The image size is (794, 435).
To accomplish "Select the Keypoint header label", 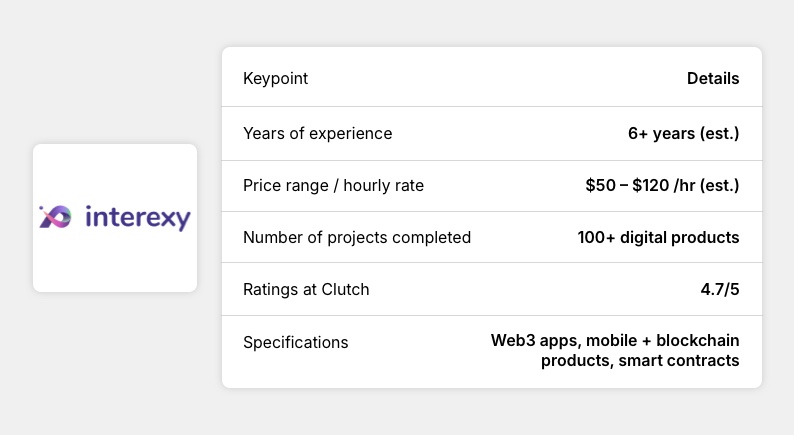I will [x=276, y=79].
